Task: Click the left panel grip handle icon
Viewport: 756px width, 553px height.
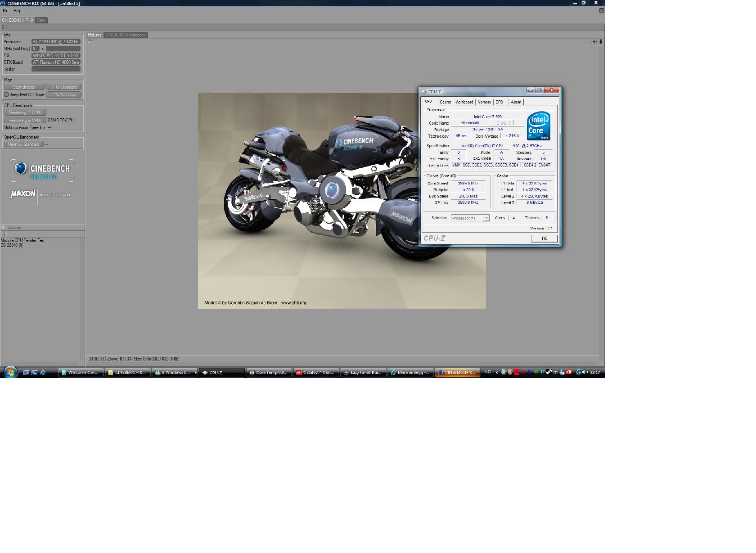Action: coord(4,27)
